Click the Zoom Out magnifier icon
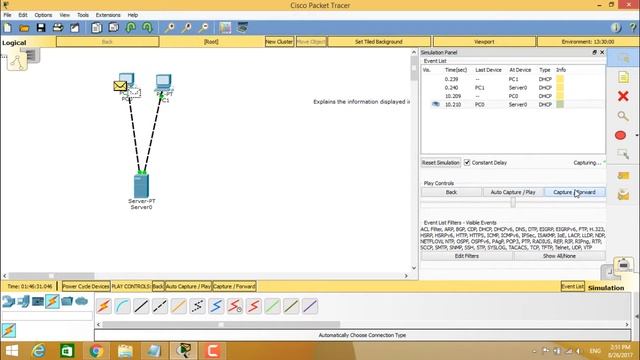The width and height of the screenshot is (640, 360). click(x=203, y=28)
